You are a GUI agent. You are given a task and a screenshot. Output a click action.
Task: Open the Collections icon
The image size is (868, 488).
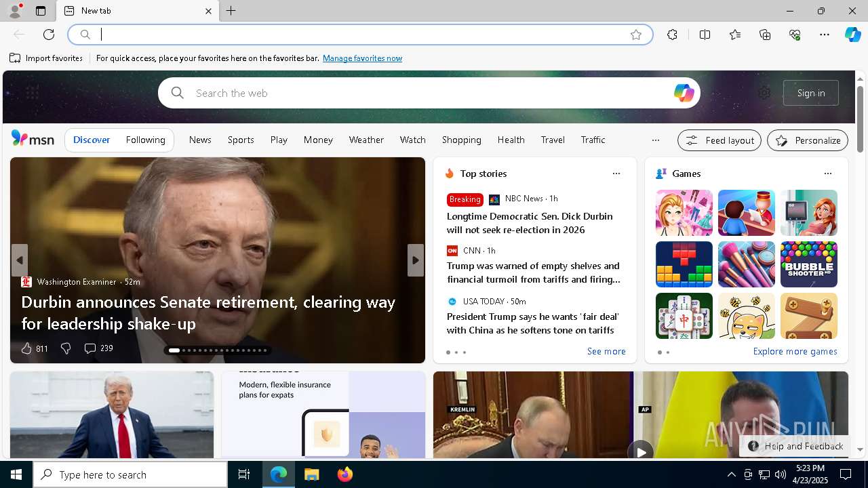point(765,35)
